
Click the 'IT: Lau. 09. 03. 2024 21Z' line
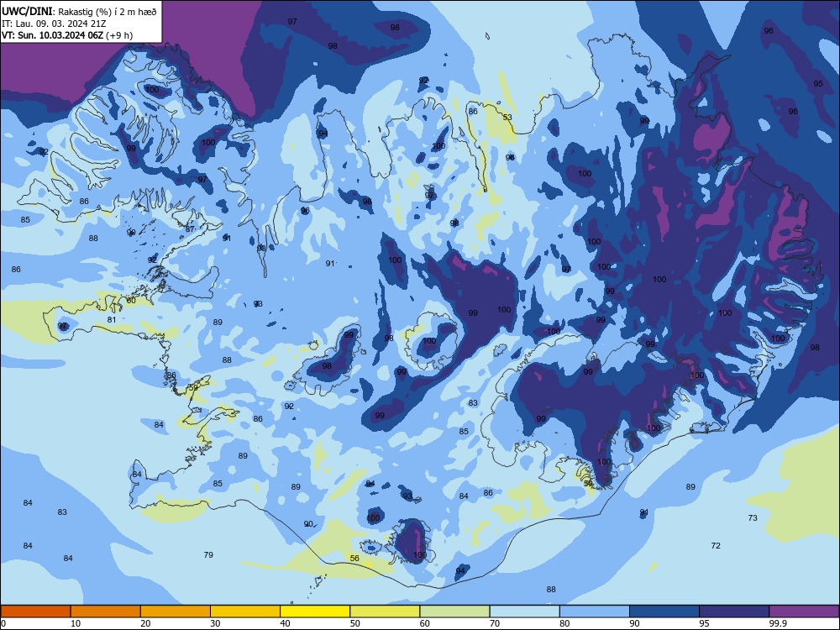(x=54, y=24)
